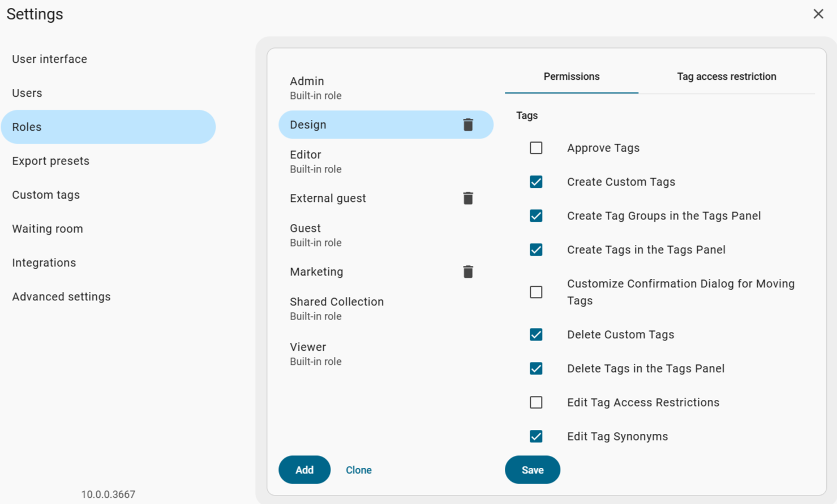Image resolution: width=837 pixels, height=504 pixels.
Task: Uncheck Edit Tag Synonyms
Action: tap(536, 437)
